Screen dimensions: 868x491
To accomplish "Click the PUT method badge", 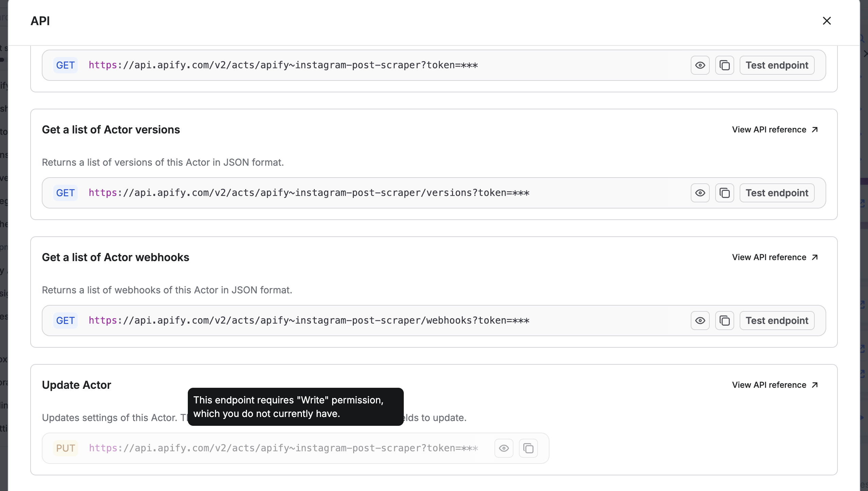I will (65, 448).
